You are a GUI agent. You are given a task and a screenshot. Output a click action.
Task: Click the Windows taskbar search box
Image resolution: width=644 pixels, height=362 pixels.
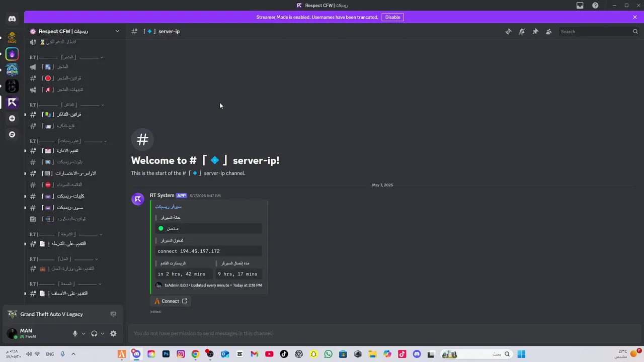[x=476, y=354]
